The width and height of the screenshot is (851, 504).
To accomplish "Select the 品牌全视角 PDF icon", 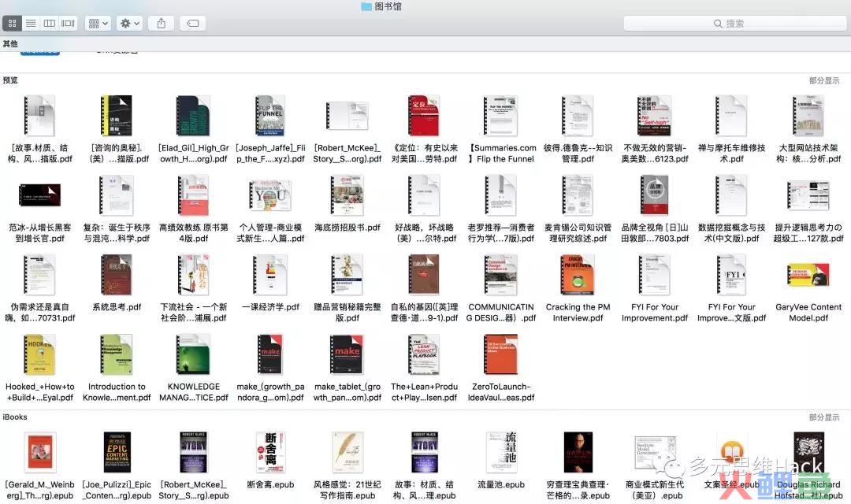I will coord(655,195).
